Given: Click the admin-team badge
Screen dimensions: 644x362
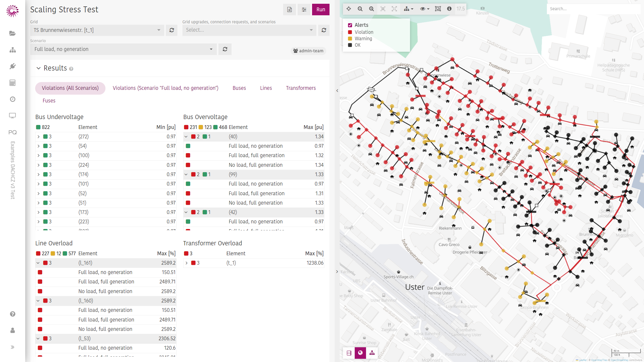Looking at the screenshot, I should (x=308, y=51).
